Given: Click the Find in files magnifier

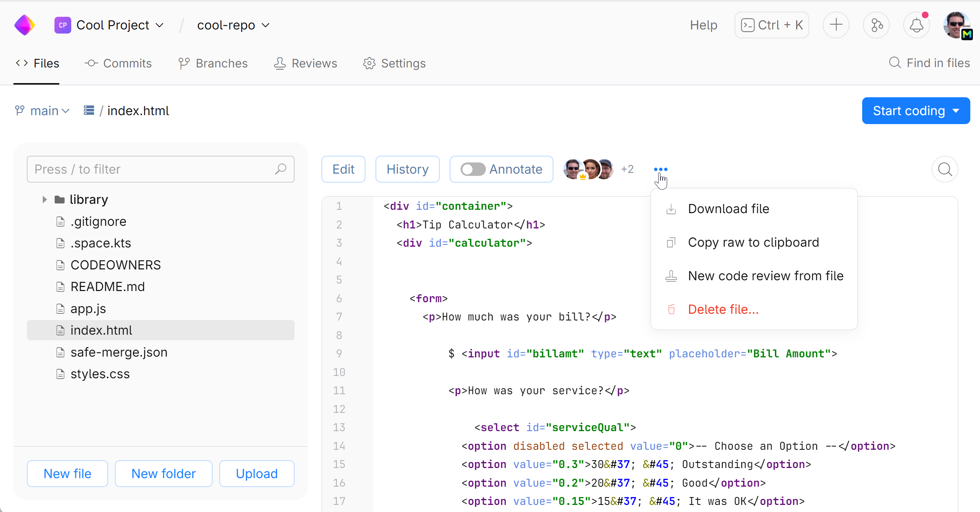Looking at the screenshot, I should tap(894, 63).
